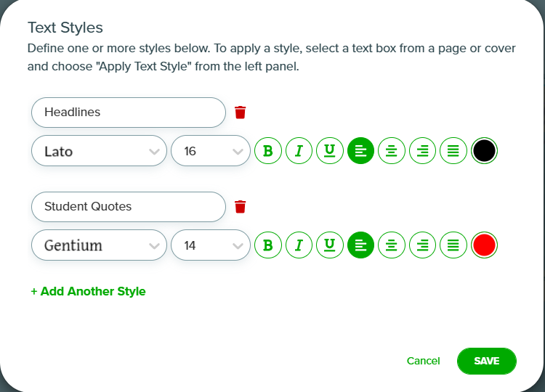Delete the Student Quotes text style
Viewport: 545px width, 392px height.
(x=241, y=207)
